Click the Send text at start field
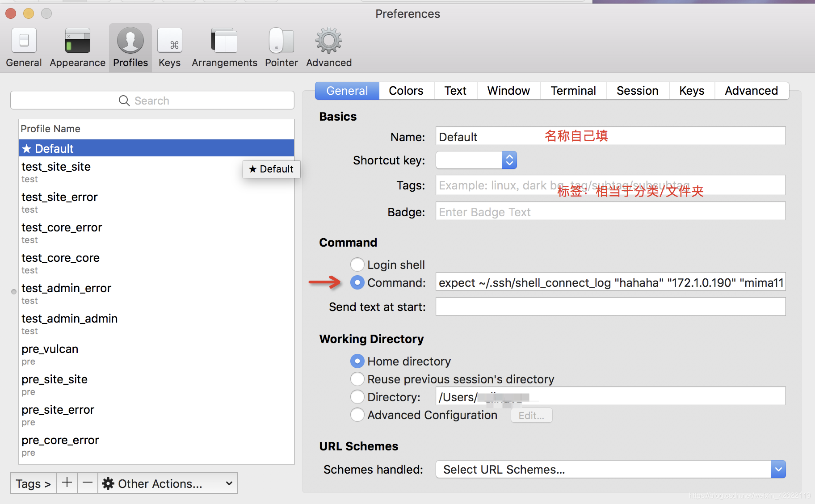This screenshot has width=815, height=504. point(610,307)
